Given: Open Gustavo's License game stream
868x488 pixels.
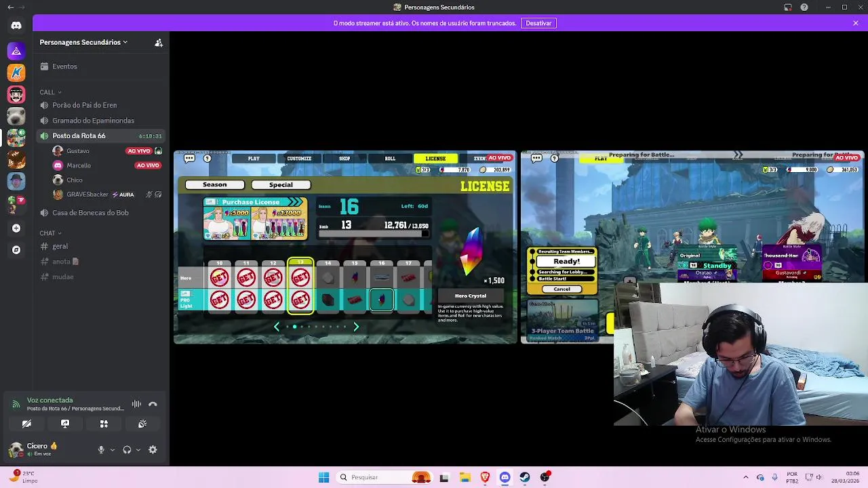Looking at the screenshot, I should (x=345, y=247).
